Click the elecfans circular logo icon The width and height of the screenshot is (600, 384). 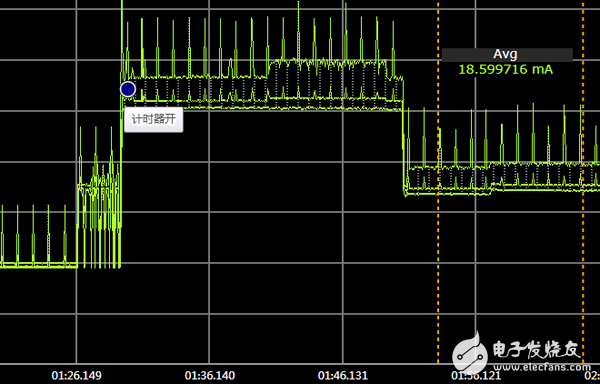pyautogui.click(x=470, y=352)
